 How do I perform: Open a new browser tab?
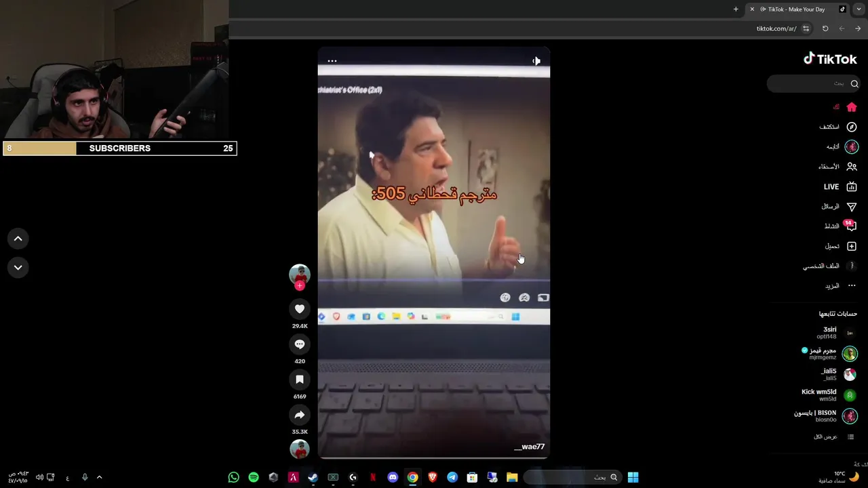(x=736, y=9)
